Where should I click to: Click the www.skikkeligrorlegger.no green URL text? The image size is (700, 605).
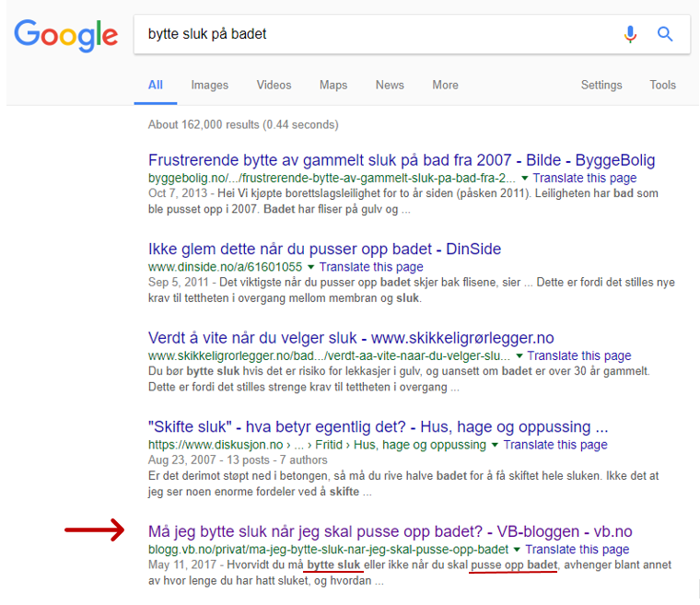329,355
